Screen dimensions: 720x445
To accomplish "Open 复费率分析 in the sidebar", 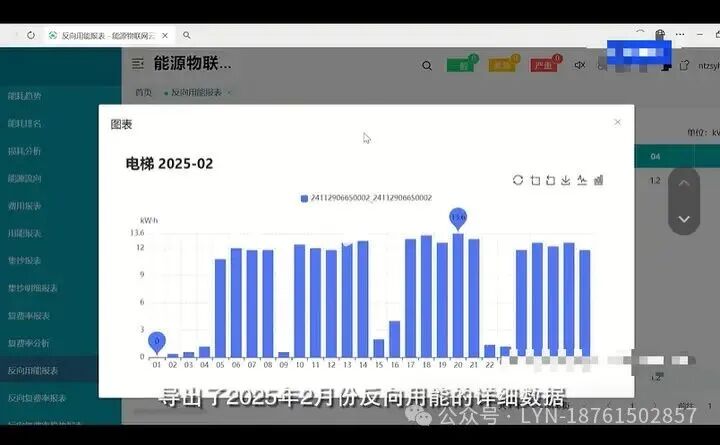I will [x=28, y=343].
